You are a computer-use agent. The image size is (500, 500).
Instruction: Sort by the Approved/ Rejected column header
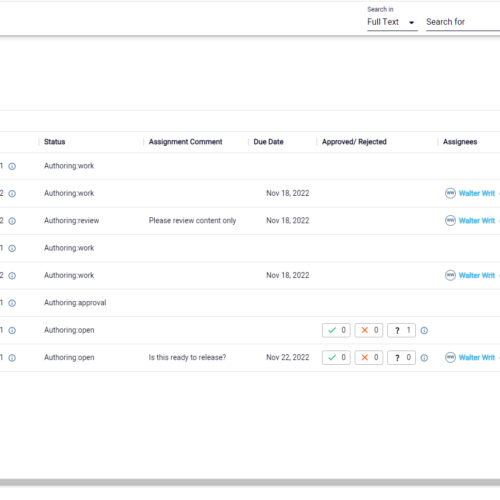[x=354, y=142]
